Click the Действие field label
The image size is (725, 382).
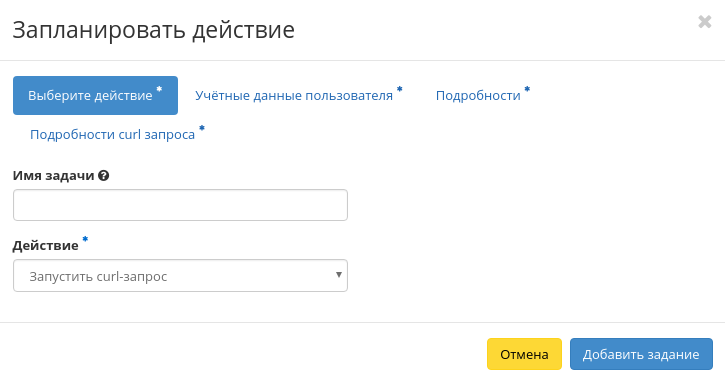45,246
